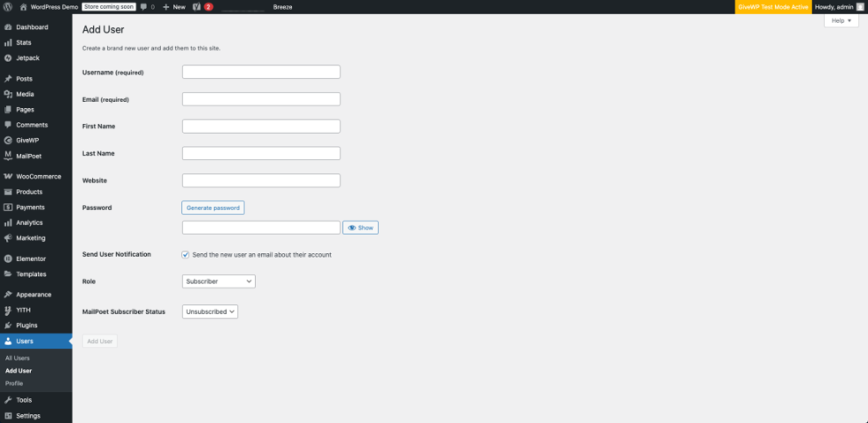Click the Dashboard gauge icon in sidebar
868x423 pixels.
click(x=8, y=27)
